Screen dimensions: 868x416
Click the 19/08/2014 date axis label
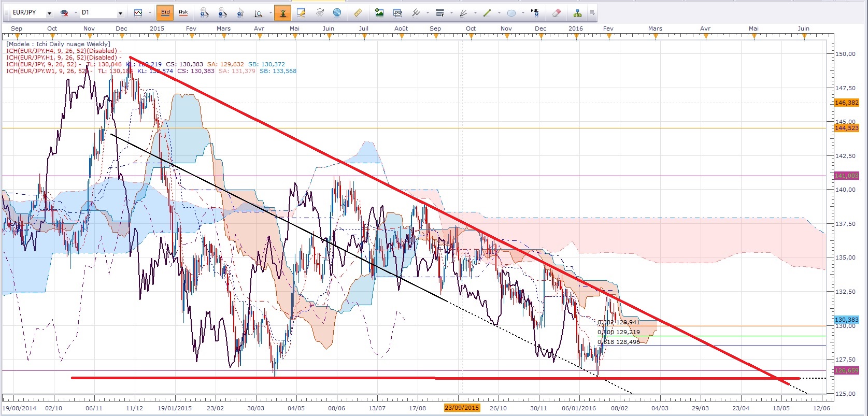click(x=19, y=408)
